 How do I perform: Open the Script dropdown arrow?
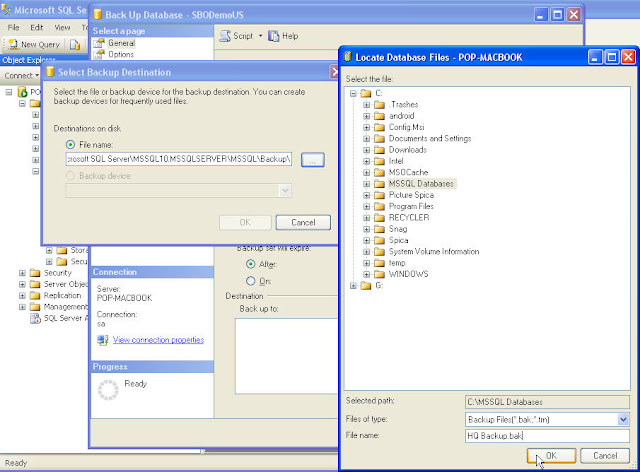tap(260, 36)
